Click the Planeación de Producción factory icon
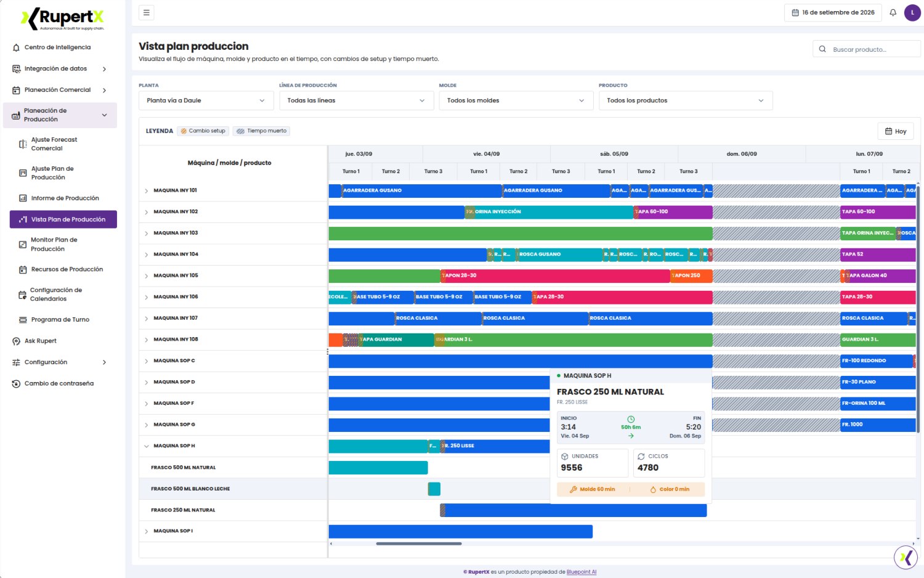The width and height of the screenshot is (924, 578). click(16, 115)
